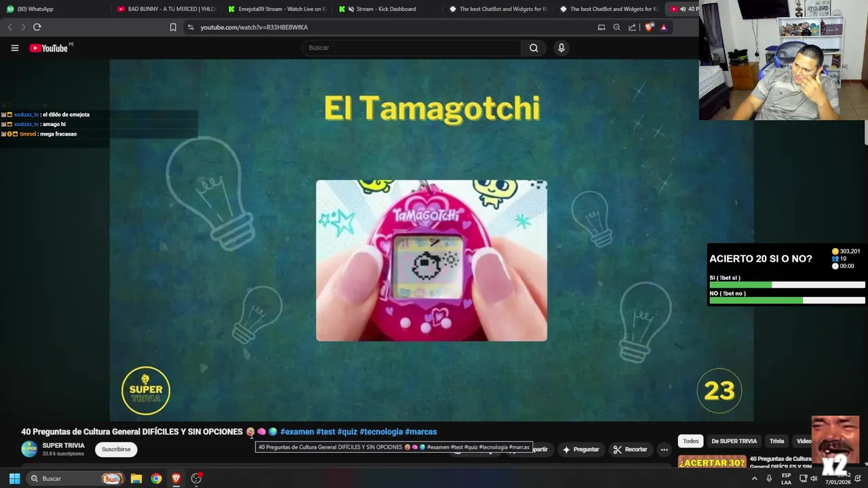Open the SUPER TRIVIA channel avatar
The image size is (868, 488).
click(x=29, y=449)
